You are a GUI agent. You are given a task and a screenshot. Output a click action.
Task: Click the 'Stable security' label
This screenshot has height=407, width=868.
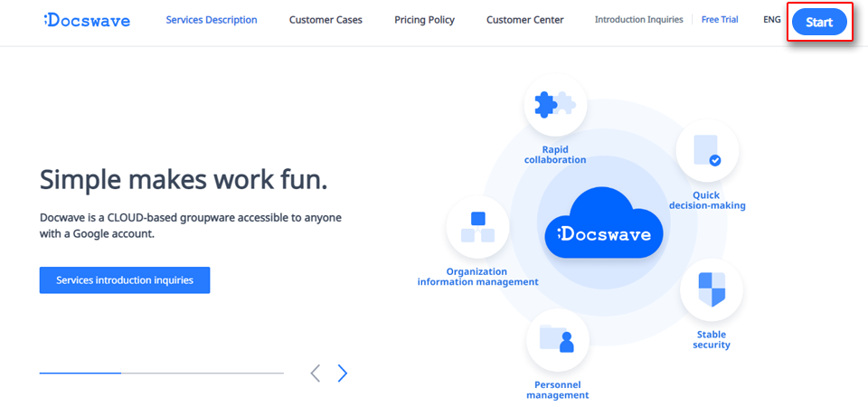tap(712, 339)
